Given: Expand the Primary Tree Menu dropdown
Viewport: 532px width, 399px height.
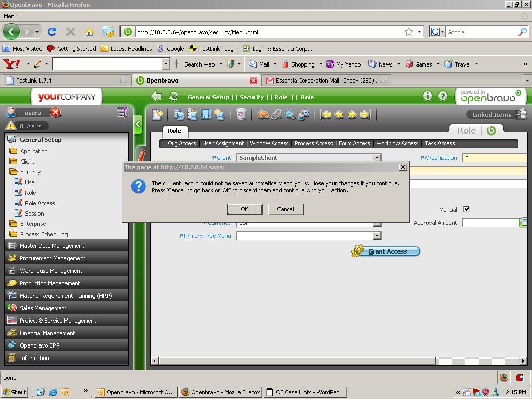Looking at the screenshot, I should (x=377, y=236).
